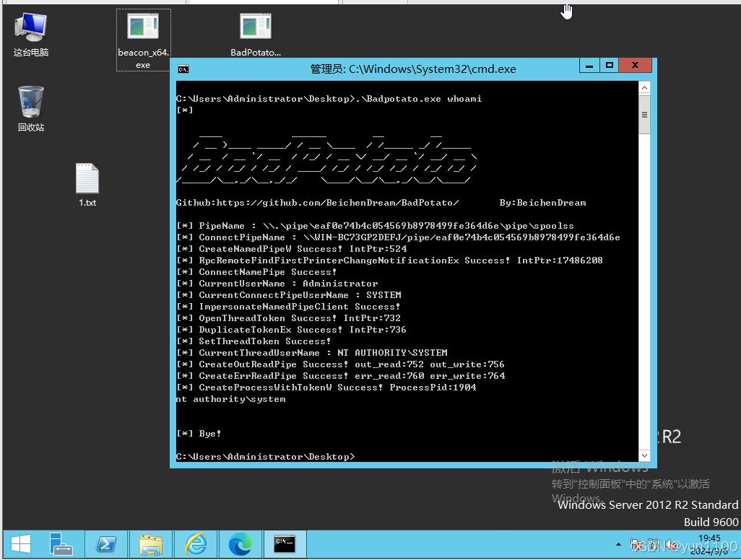Click the '.\Badpotato.exe whoami' command line
The image size is (741, 560).
point(329,99)
